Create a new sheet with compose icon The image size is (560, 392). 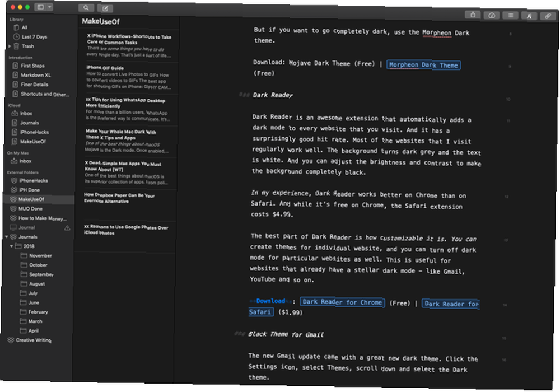coord(105,8)
